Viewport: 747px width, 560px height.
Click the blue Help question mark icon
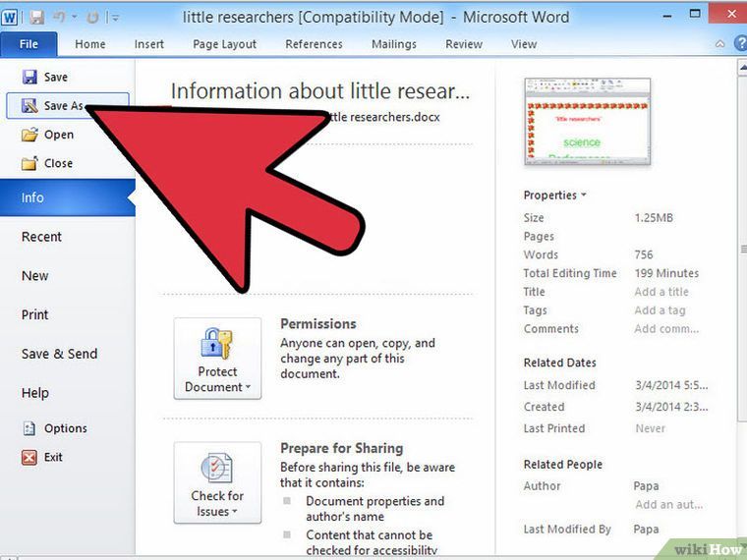[x=740, y=44]
